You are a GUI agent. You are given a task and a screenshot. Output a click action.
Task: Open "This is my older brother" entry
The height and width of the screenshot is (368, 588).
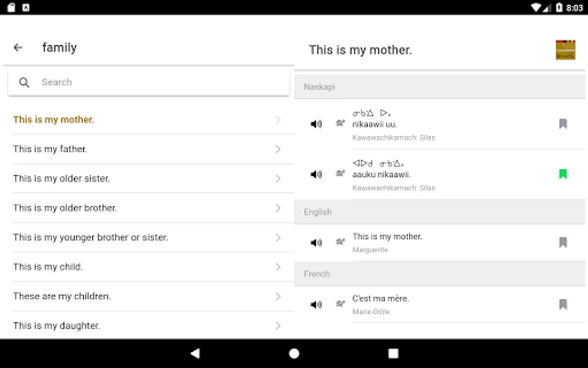coord(65,208)
